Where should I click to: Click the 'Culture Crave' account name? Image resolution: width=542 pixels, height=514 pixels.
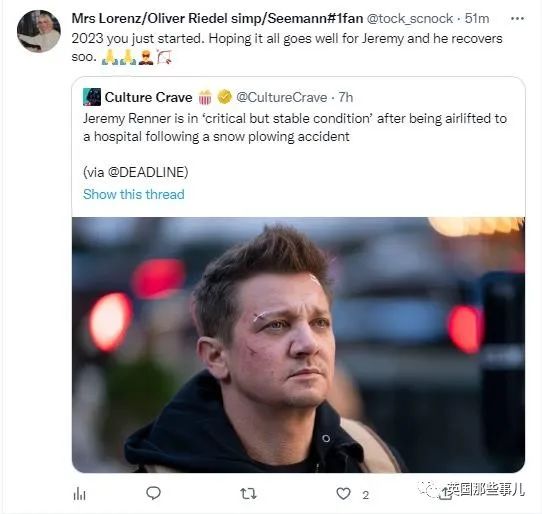tap(148, 97)
